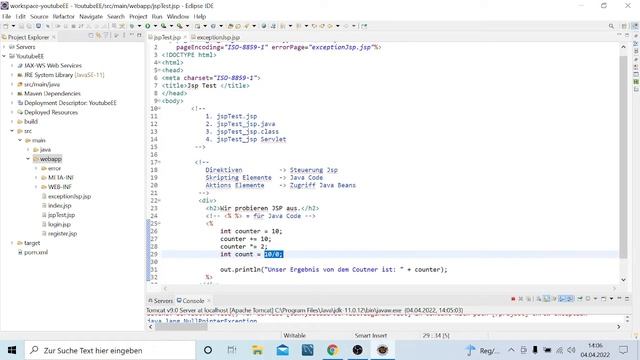
Task: Click the Console horizontal scrollbar thumb
Action: 181,327
